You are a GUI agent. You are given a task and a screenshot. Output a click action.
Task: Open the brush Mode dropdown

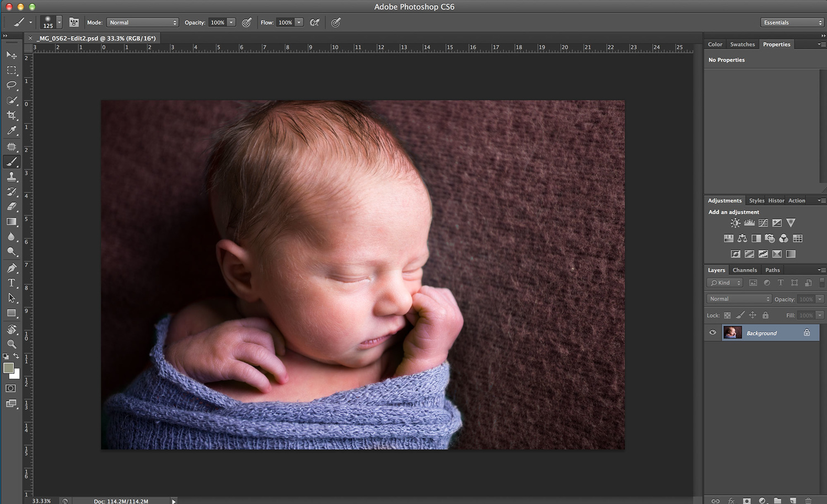tap(142, 23)
